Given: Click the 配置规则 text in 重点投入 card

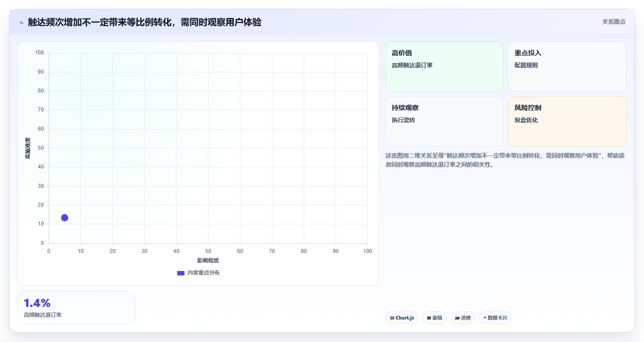Looking at the screenshot, I should [x=526, y=65].
